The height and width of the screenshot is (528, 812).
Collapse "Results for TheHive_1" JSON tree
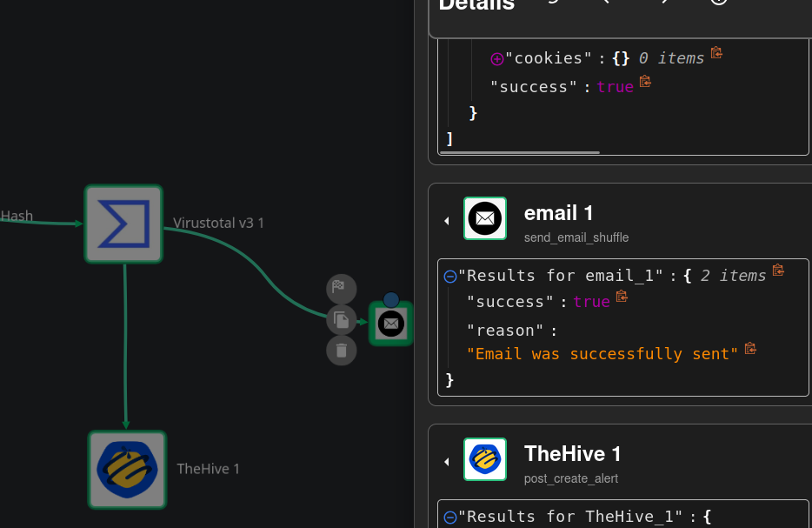pos(450,518)
